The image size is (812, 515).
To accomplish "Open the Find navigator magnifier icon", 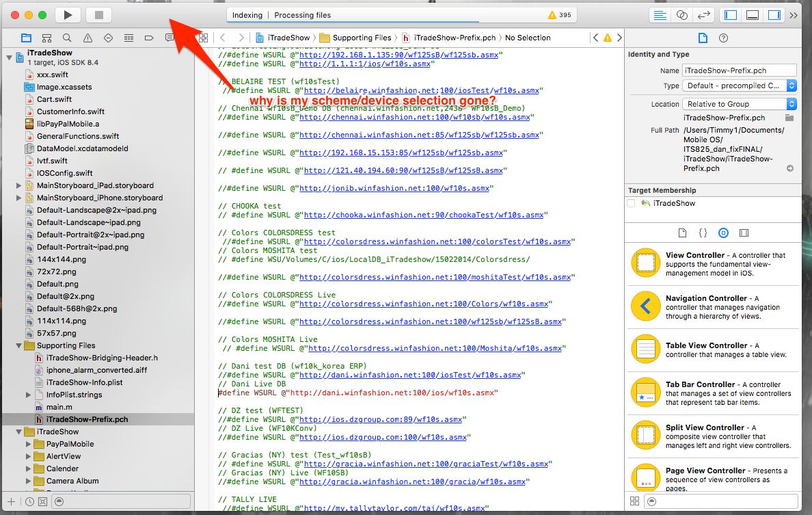I will pos(67,38).
